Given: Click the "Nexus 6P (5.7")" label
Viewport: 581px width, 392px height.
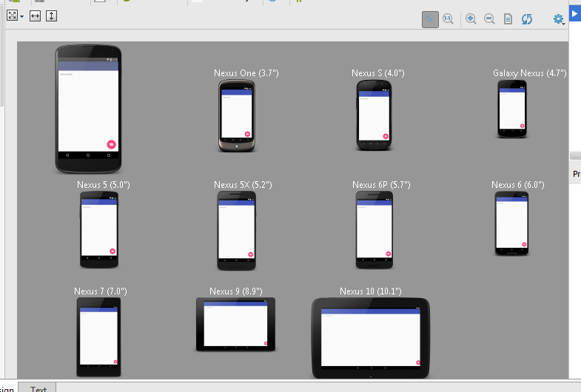Looking at the screenshot, I should click(x=381, y=185).
